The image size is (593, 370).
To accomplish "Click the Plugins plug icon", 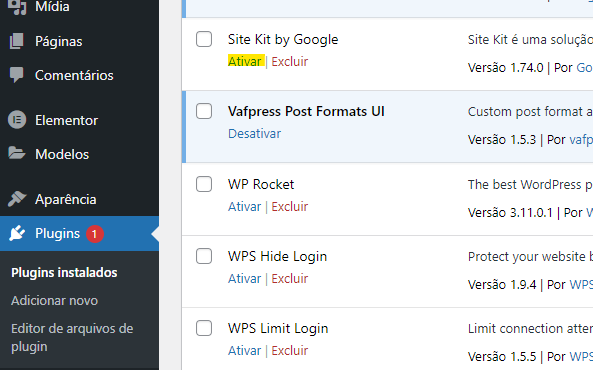I will pyautogui.click(x=17, y=233).
